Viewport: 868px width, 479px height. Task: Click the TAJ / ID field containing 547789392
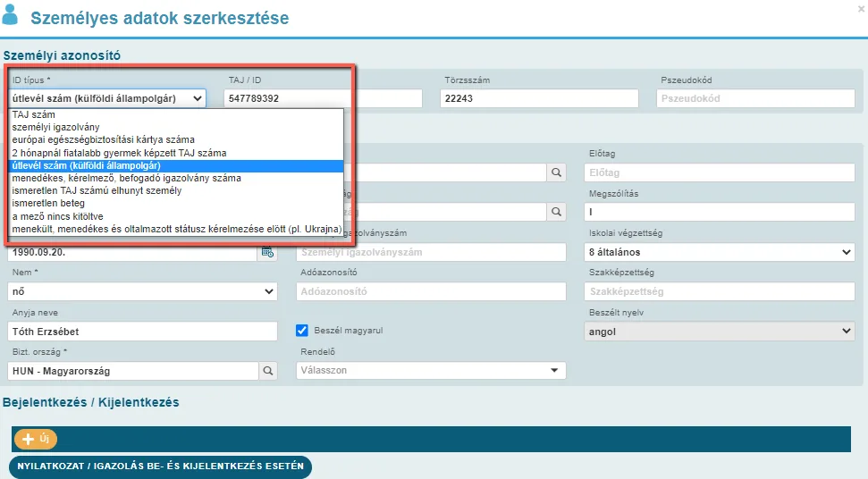[x=324, y=98]
